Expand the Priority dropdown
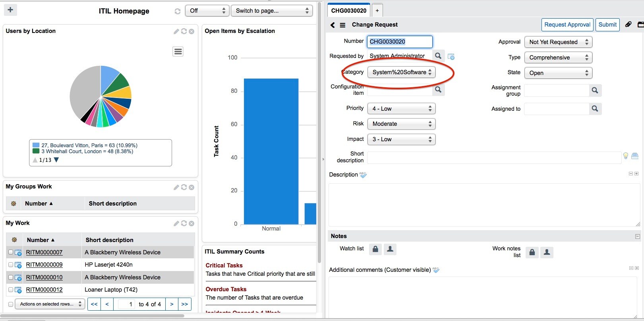Screen dimensions: 644x321 pyautogui.click(x=401, y=109)
